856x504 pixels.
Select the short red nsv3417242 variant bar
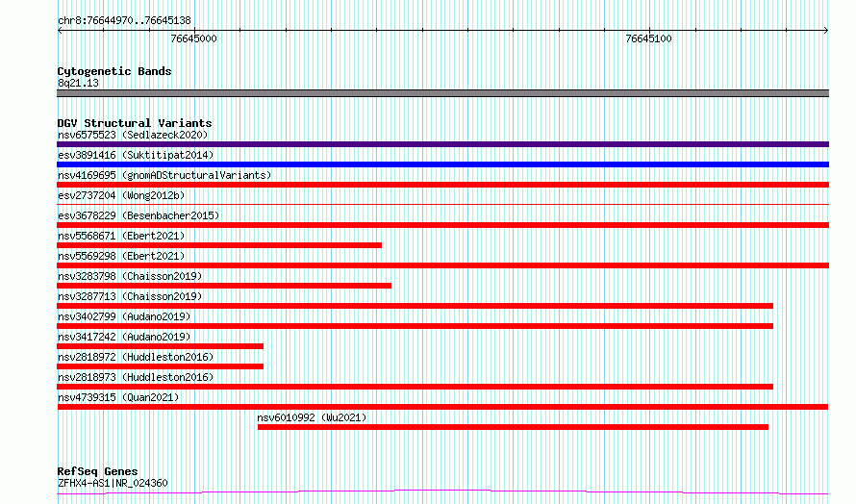160,346
